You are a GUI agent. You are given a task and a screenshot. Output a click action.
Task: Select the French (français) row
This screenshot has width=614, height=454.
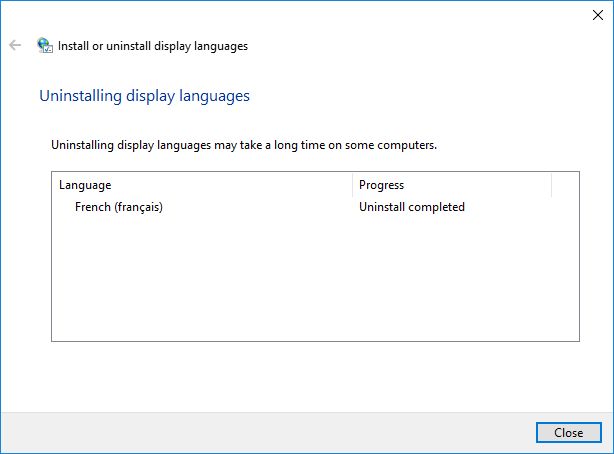(315, 207)
